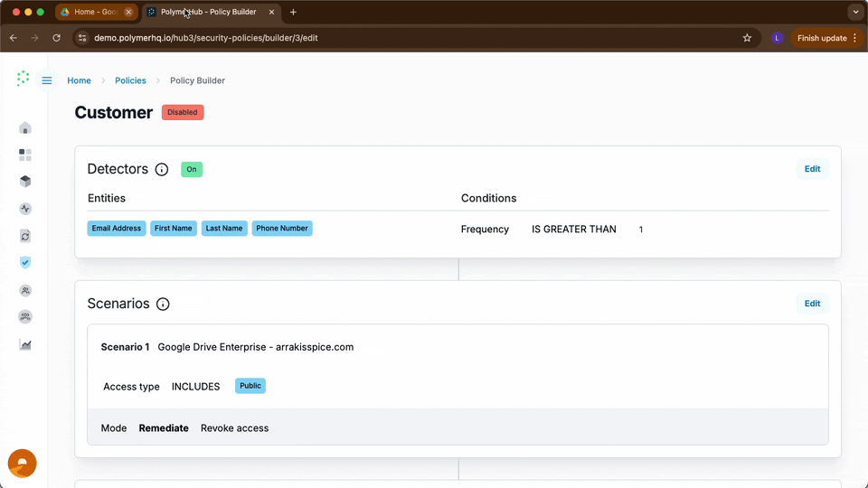Viewport: 868px width, 488px height.
Task: Toggle the Detectors On badge
Action: 192,169
